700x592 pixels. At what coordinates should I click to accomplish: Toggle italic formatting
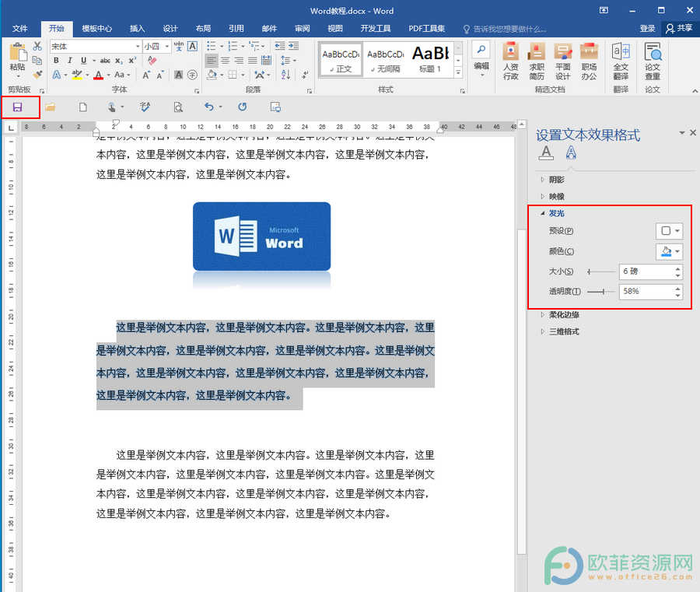click(x=70, y=60)
